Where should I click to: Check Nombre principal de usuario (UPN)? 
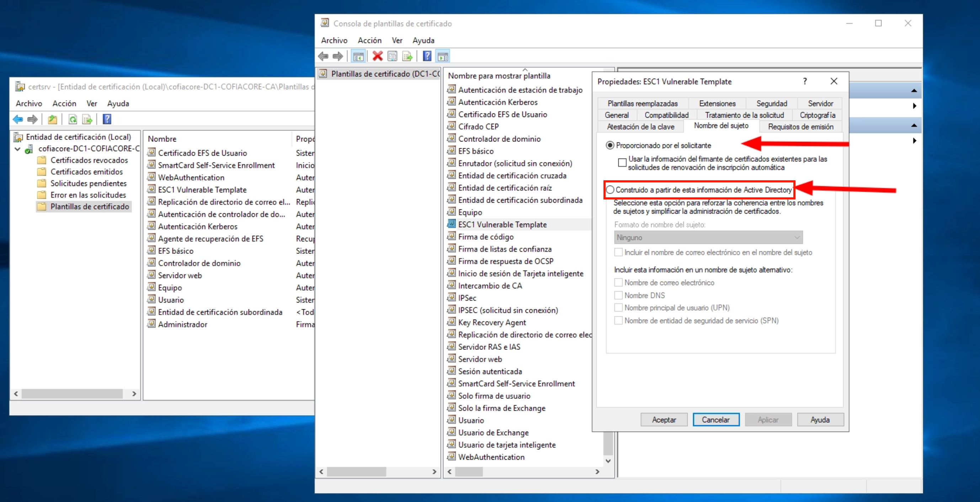[x=619, y=307]
